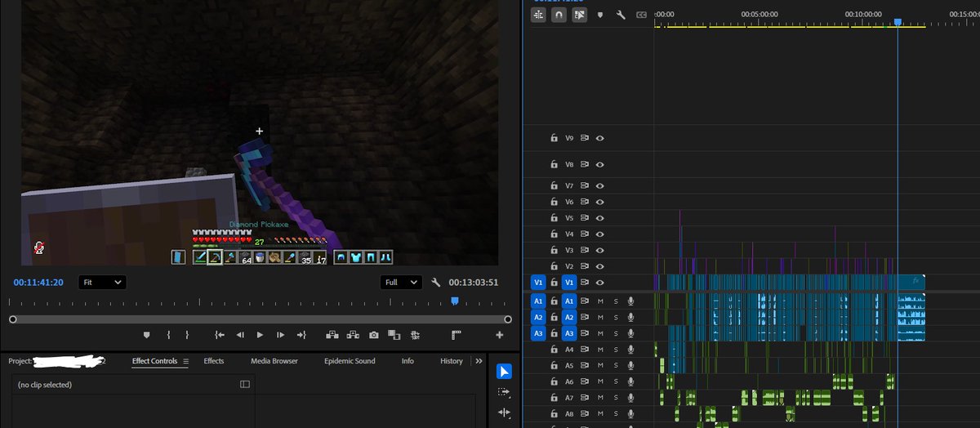This screenshot has height=428, width=980.
Task: Show rulers button in Program Monitor
Action: (x=457, y=335)
